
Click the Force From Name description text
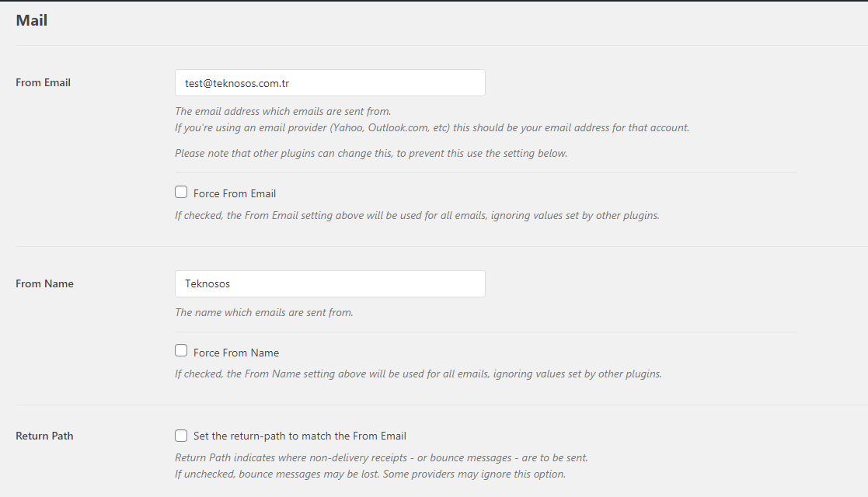coord(419,374)
